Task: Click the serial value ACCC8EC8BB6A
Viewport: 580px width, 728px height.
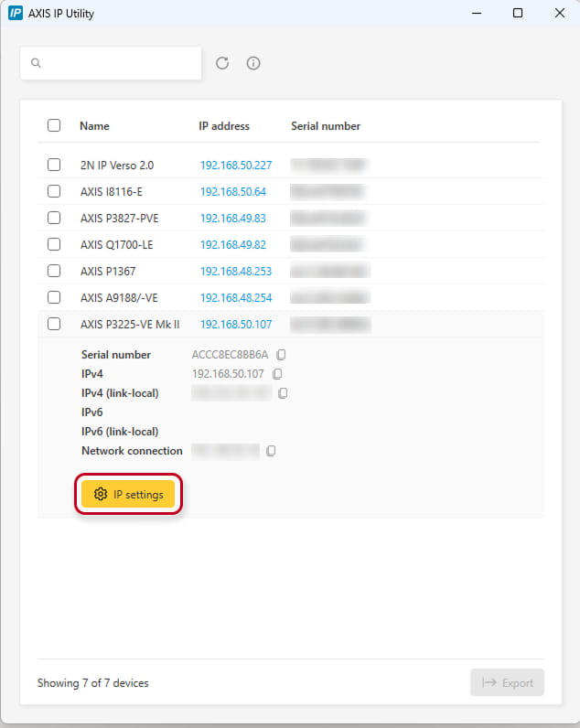Action: [x=230, y=355]
